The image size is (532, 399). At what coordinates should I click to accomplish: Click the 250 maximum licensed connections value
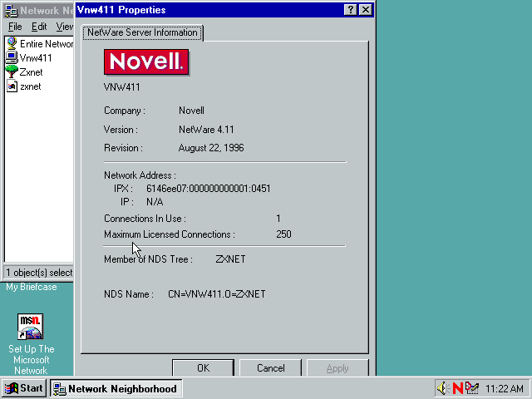coord(283,234)
